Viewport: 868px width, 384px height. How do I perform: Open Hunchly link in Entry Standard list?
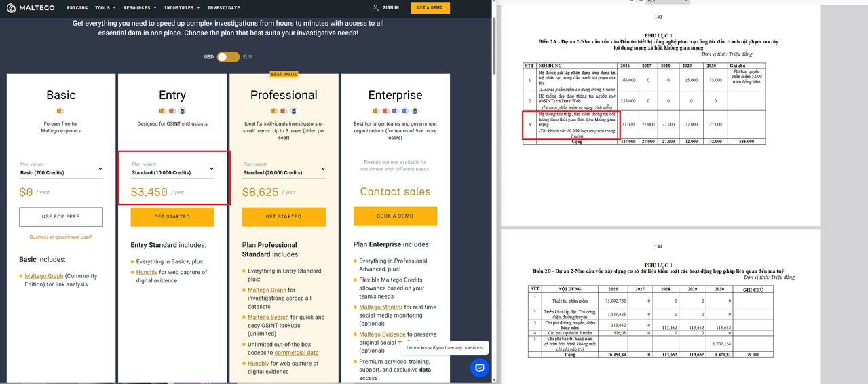click(147, 272)
